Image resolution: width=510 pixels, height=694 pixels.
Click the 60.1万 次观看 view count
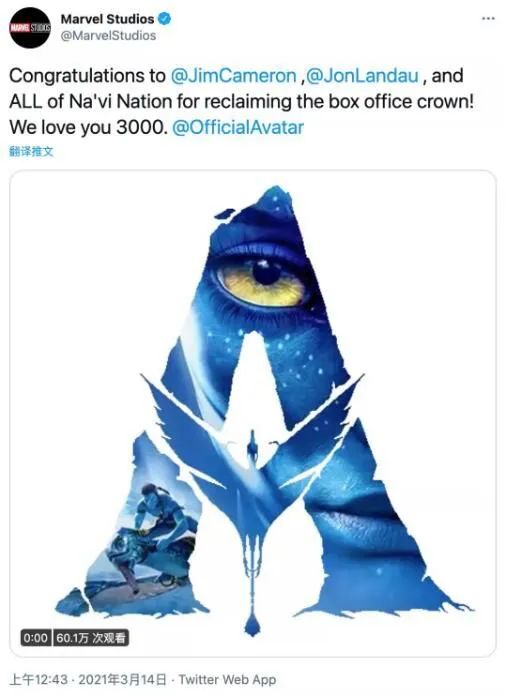click(91, 638)
